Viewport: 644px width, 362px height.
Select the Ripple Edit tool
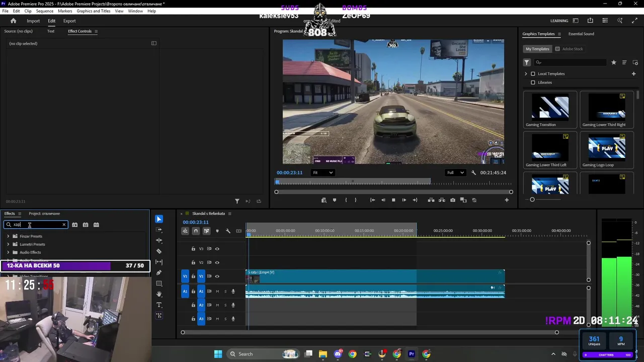click(x=159, y=240)
